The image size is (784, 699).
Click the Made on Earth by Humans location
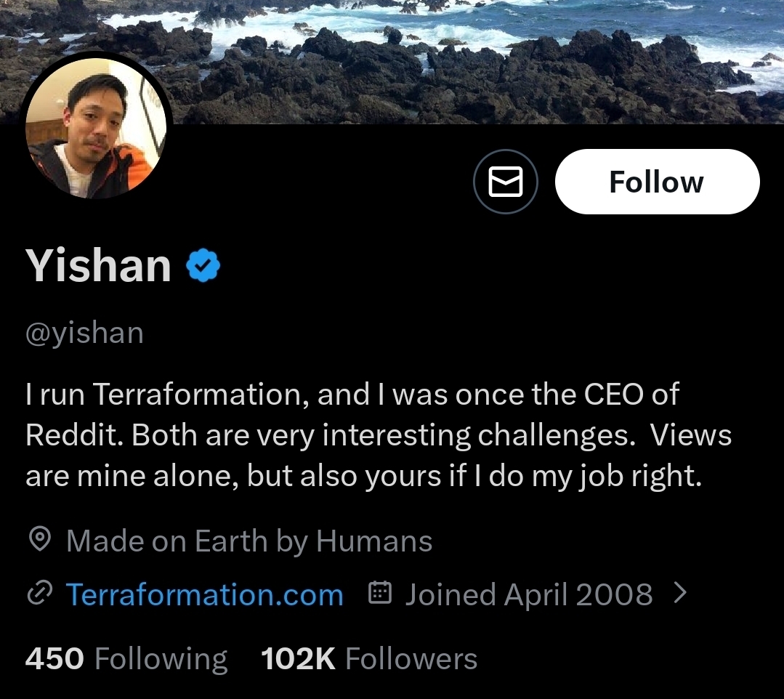248,541
